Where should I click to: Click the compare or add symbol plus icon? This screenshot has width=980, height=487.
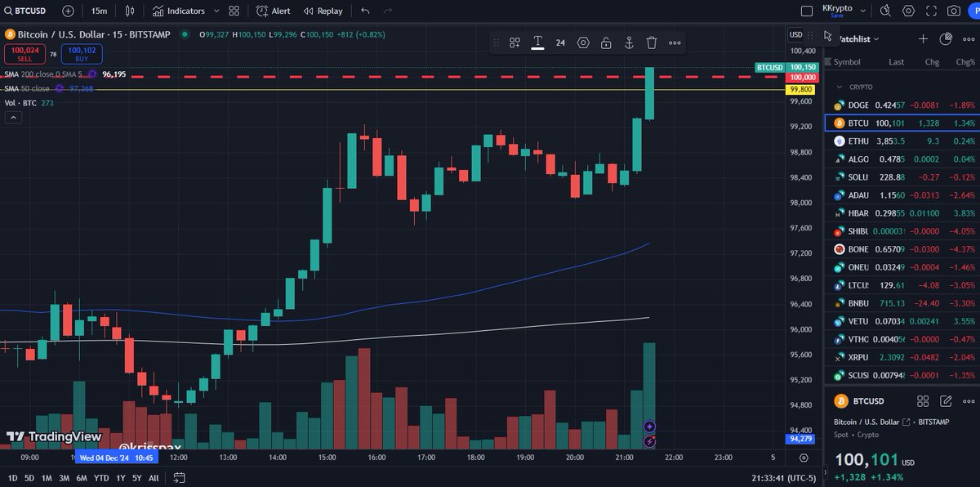pyautogui.click(x=68, y=11)
